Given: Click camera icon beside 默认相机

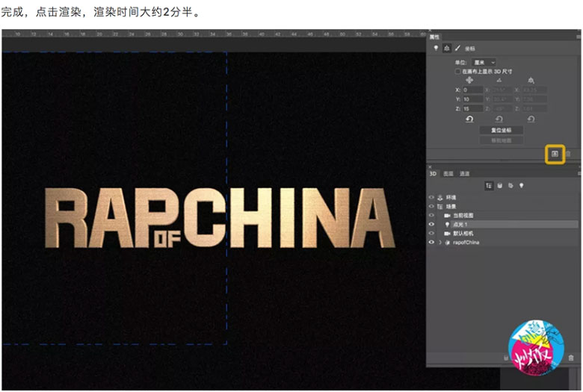Looking at the screenshot, I should pos(447,234).
